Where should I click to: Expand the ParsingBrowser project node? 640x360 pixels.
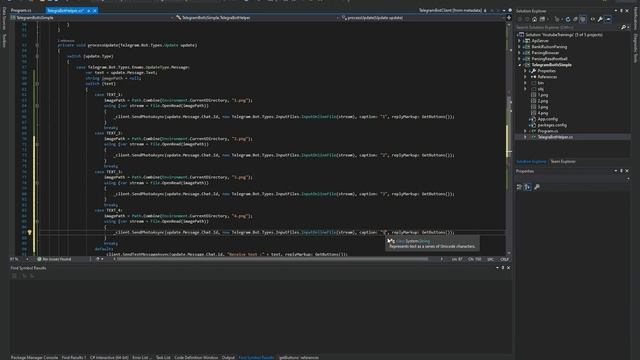520,53
